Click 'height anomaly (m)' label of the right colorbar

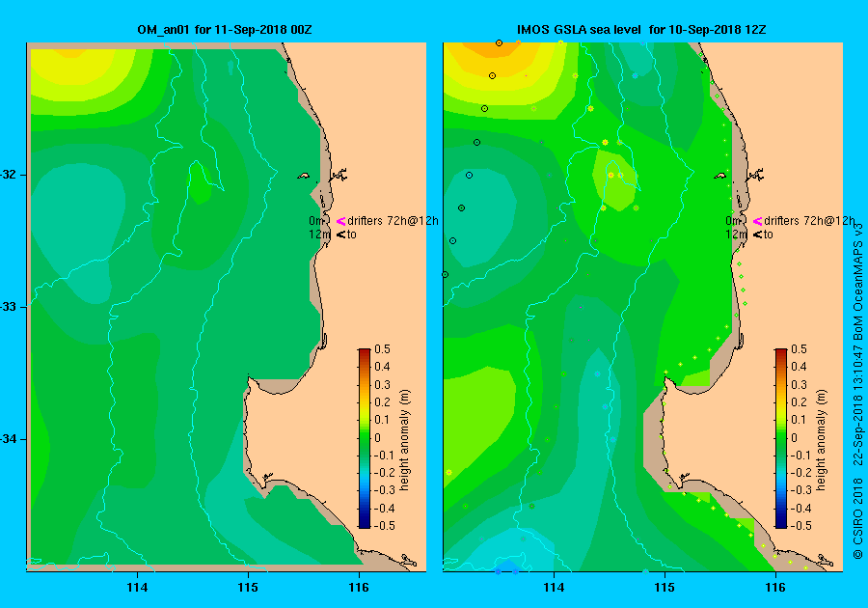tap(821, 440)
